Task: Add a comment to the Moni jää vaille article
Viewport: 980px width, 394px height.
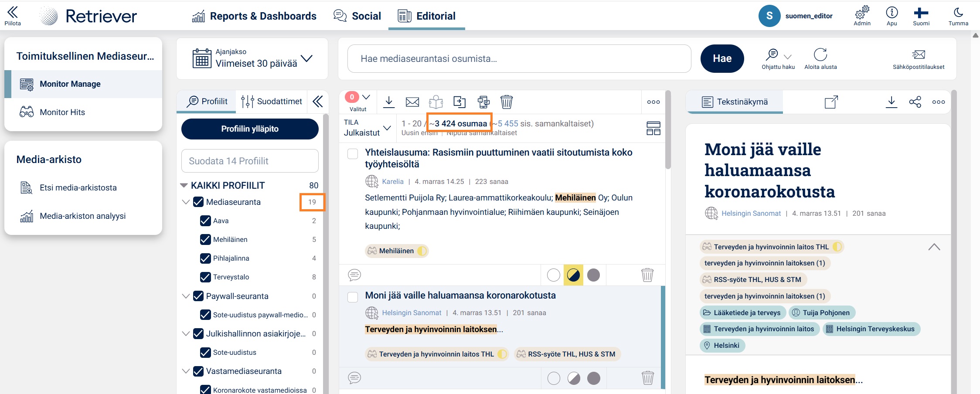Action: (354, 378)
